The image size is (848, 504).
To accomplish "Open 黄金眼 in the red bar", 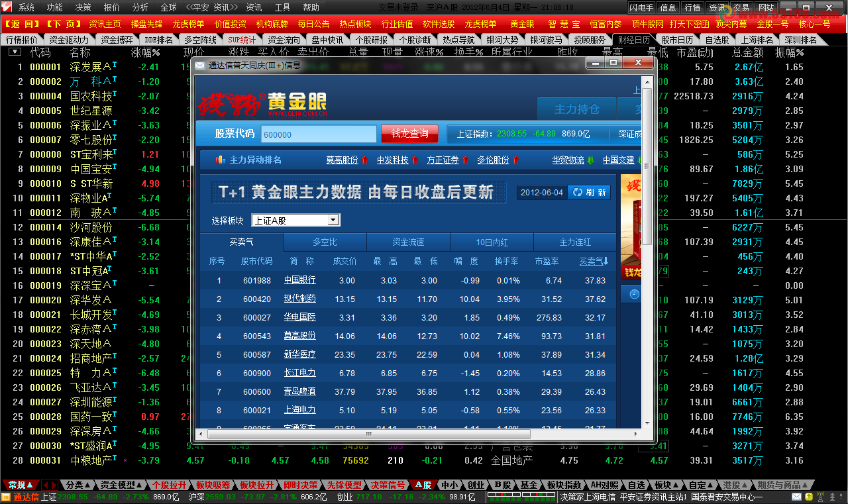I will tap(523, 24).
